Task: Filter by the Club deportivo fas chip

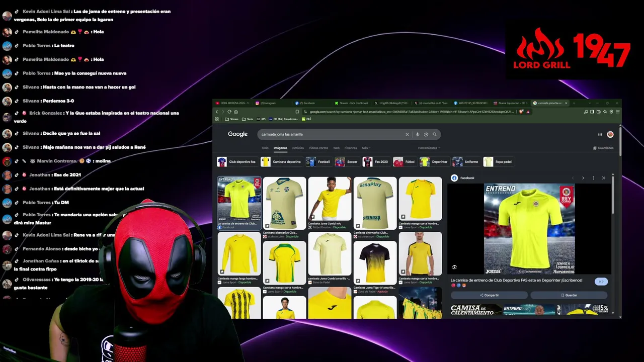Action: coord(237,162)
